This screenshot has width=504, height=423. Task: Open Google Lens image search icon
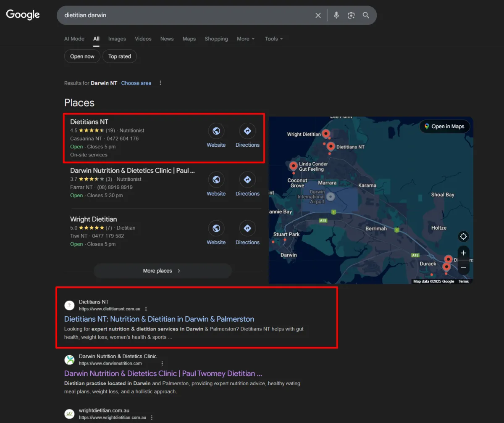[351, 16]
